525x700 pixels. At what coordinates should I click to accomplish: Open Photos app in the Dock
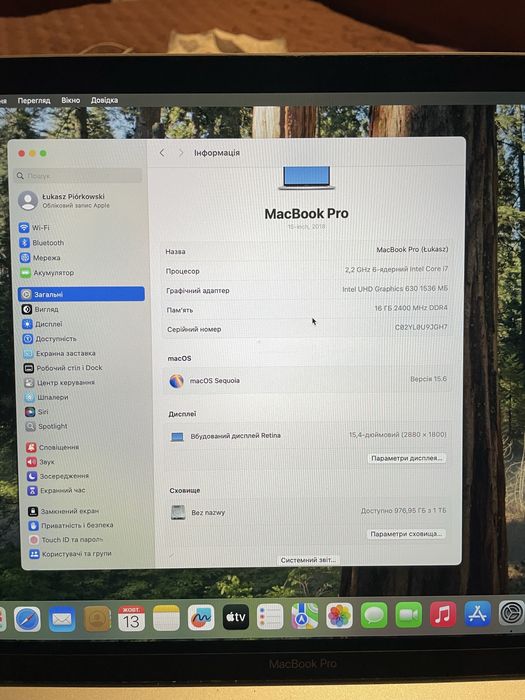[339, 615]
